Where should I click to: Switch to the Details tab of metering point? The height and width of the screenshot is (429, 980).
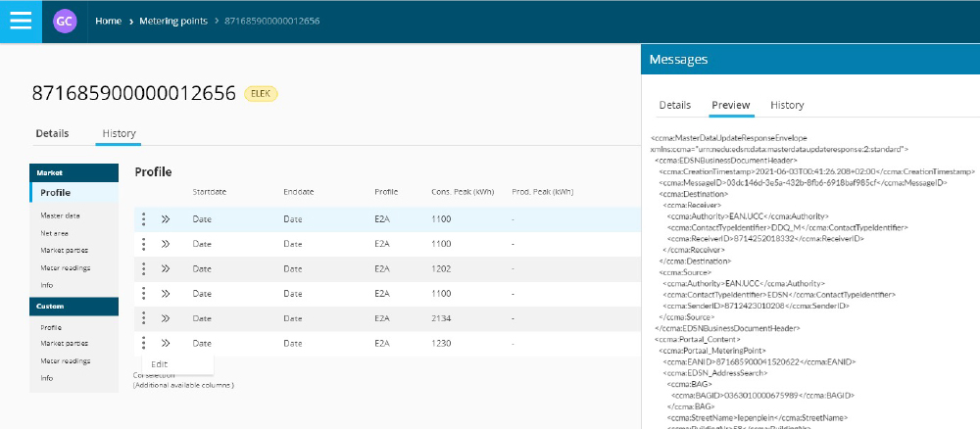tap(52, 133)
